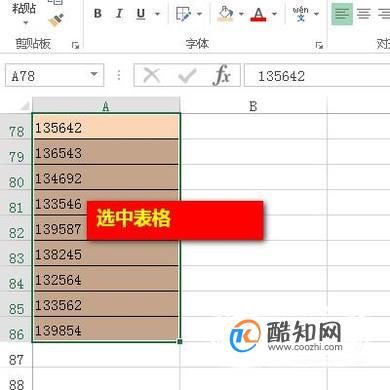Click Select All corner triangle

(x=25, y=106)
